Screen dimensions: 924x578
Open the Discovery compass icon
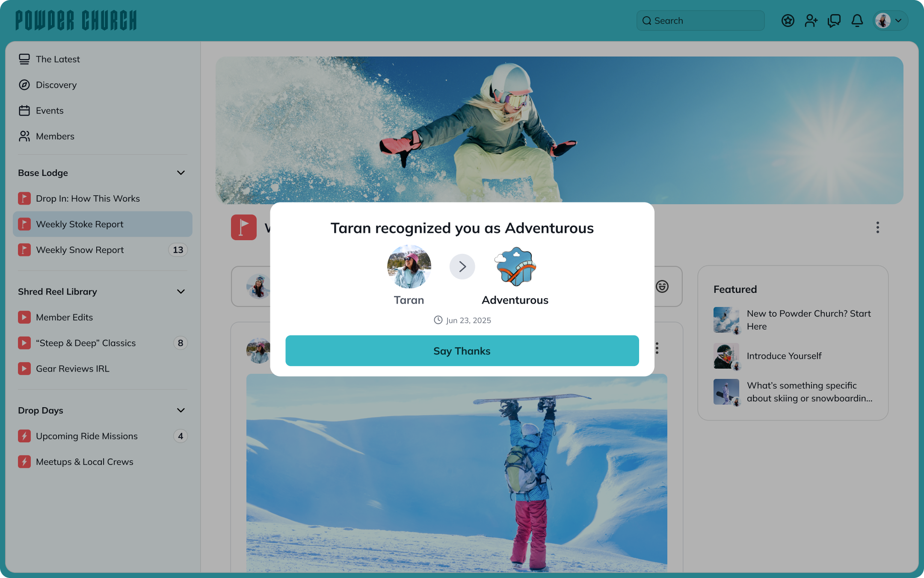click(24, 85)
